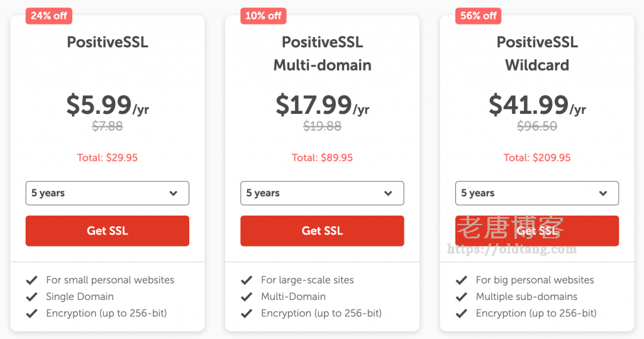Click the checkmark beside 'For small personal websites'
Image resolution: width=644 pixels, height=339 pixels.
coord(31,280)
